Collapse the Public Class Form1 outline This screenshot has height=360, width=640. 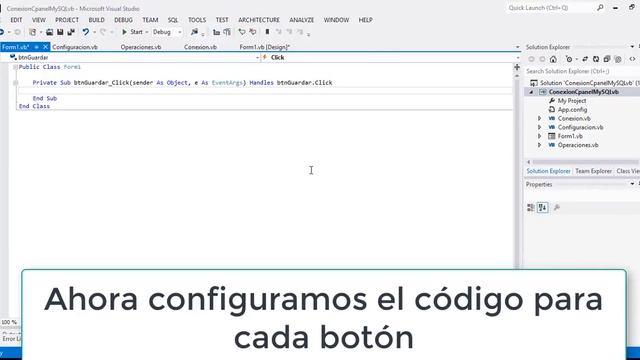[15, 67]
